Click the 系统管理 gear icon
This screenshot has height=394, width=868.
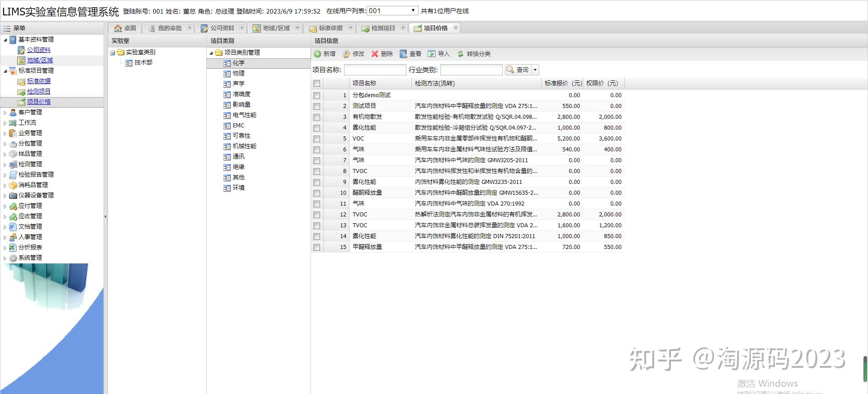(x=13, y=258)
